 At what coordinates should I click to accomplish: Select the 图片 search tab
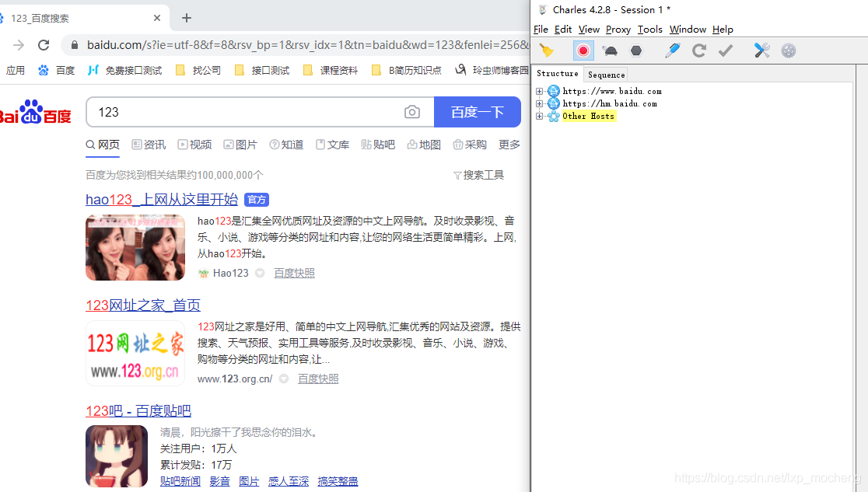click(x=240, y=145)
